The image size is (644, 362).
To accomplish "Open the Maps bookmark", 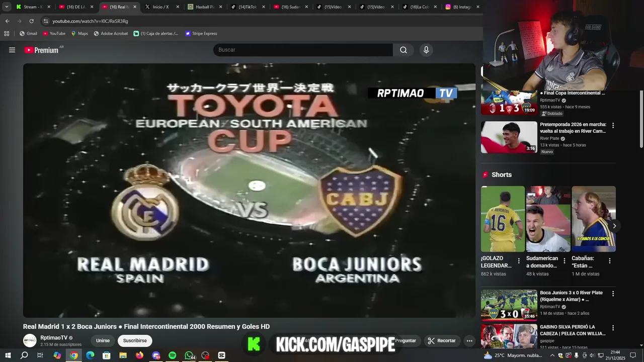I will pyautogui.click(x=79, y=34).
